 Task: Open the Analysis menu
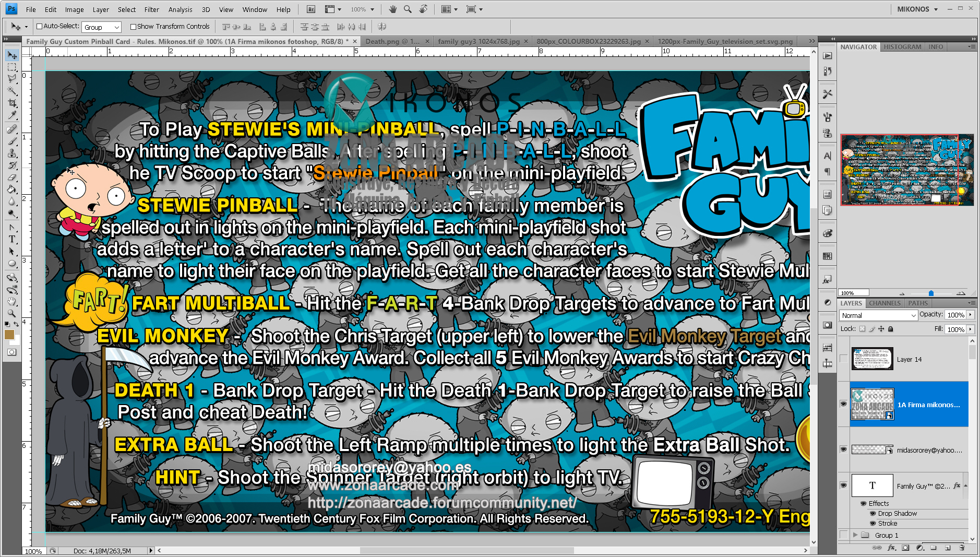(x=180, y=9)
